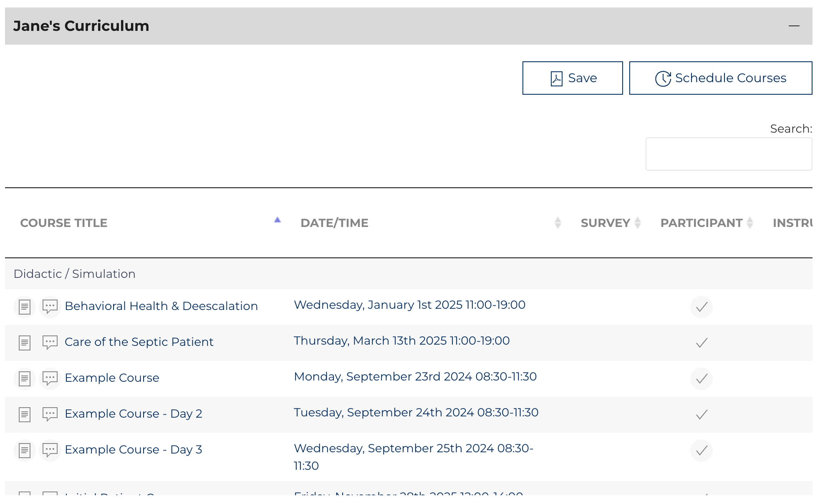Viewport: 820px width, 504px height.
Task: Open document icon for Behavioral Health course
Action: pos(25,307)
